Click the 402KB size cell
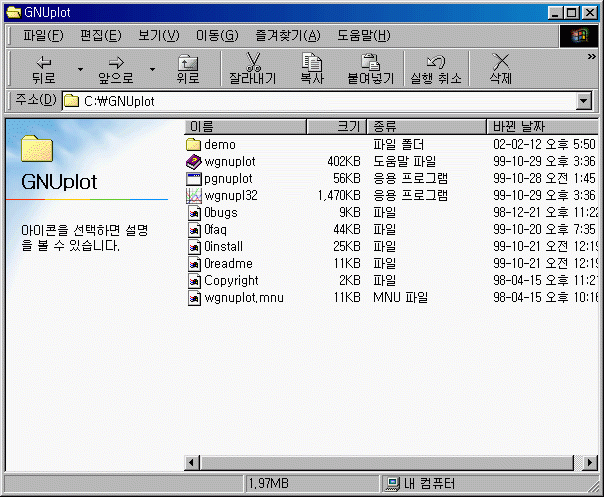604x497 pixels. pos(344,161)
